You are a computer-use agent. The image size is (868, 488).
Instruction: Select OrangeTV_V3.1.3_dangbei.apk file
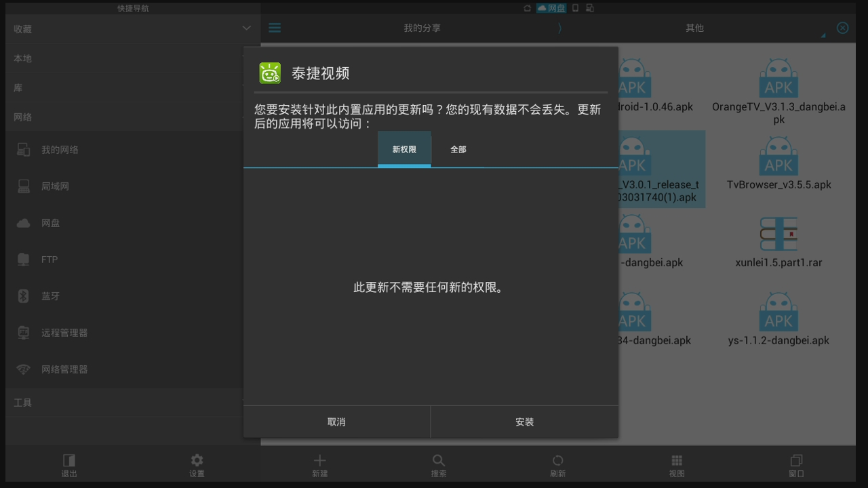pyautogui.click(x=778, y=91)
